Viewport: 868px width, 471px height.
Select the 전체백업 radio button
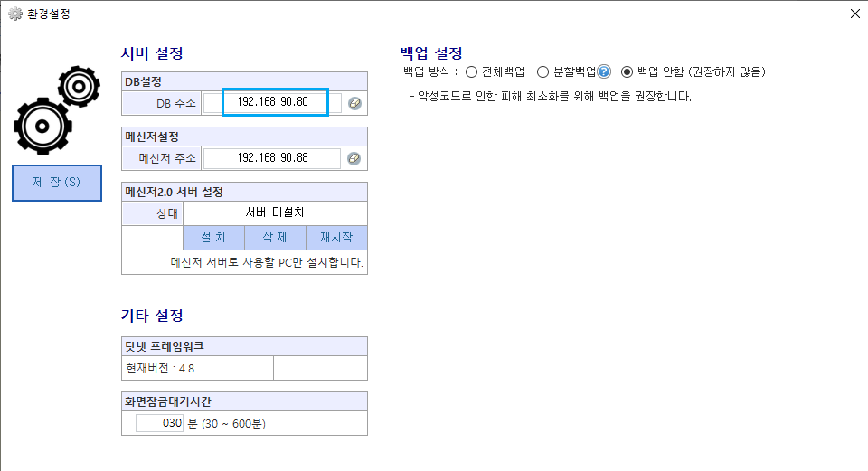pyautogui.click(x=471, y=72)
